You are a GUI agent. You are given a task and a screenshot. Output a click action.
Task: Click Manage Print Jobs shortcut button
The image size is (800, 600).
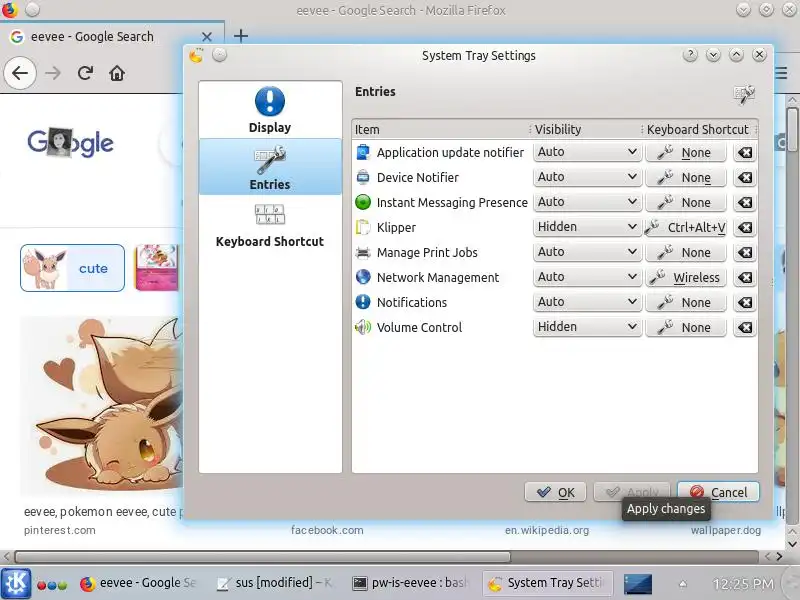point(686,253)
